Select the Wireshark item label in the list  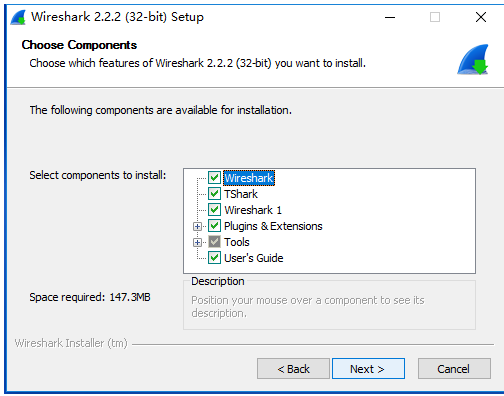click(249, 178)
